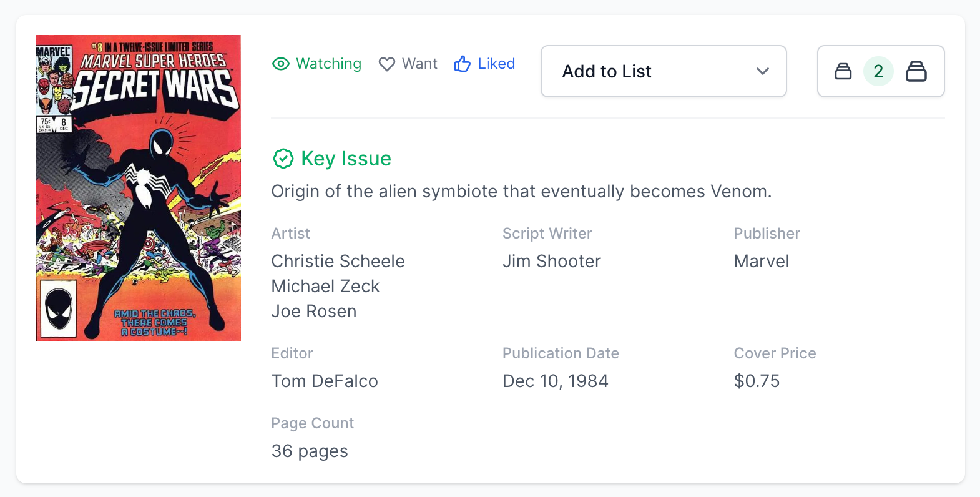View script writer Jim Shooter
Screen dimensions: 980x497
pos(551,261)
